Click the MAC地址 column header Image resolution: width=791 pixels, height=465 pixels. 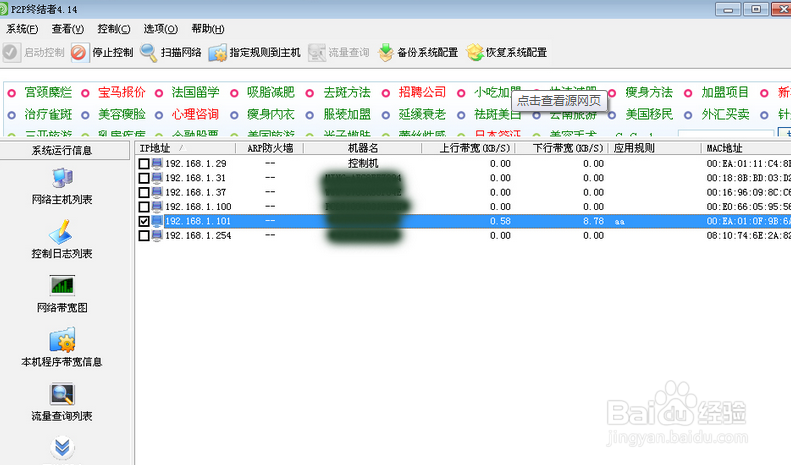tap(746, 148)
